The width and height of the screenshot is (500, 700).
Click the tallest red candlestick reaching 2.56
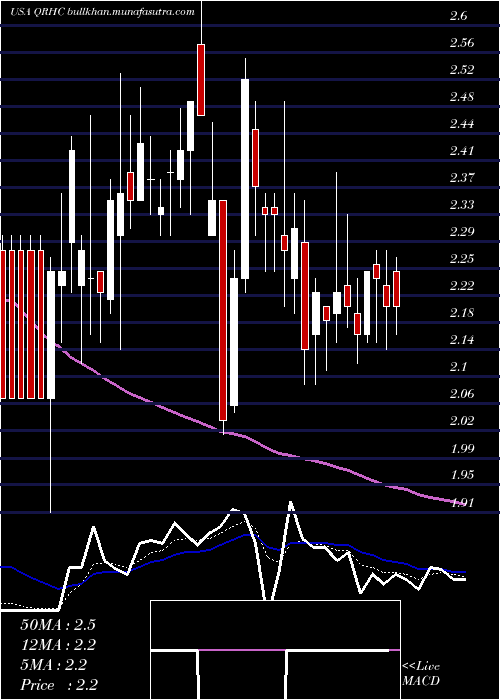pyautogui.click(x=201, y=80)
